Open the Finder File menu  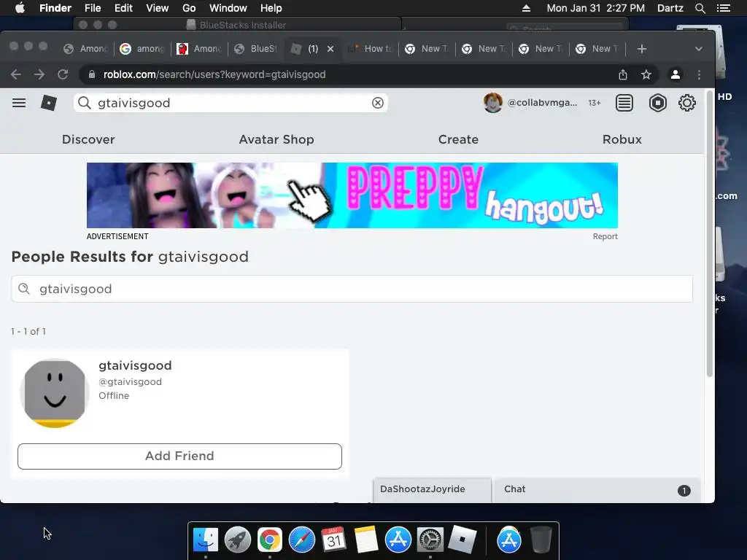point(93,8)
